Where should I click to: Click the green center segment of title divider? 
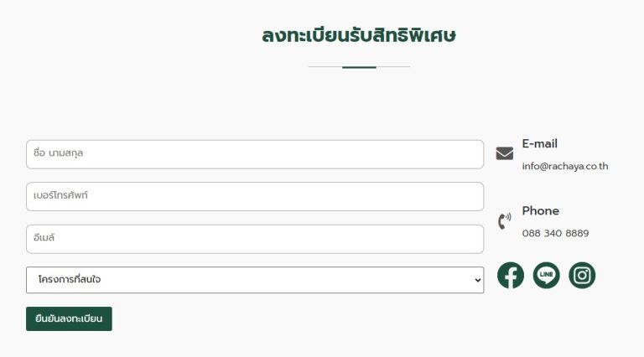359,67
